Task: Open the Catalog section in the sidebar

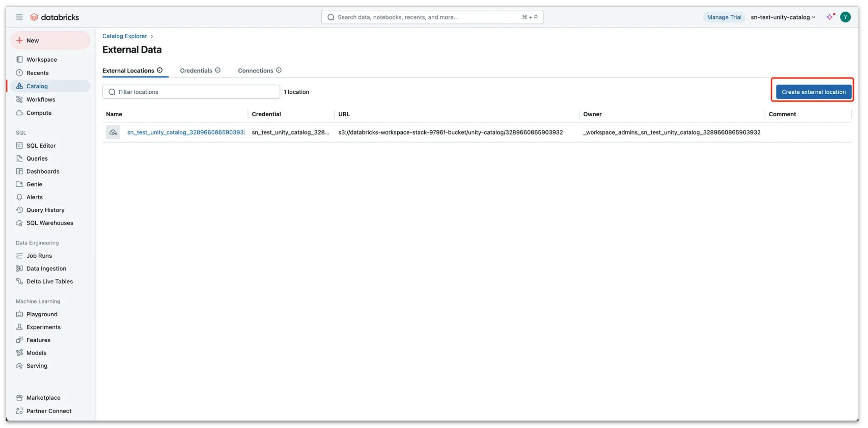Action: click(x=36, y=86)
